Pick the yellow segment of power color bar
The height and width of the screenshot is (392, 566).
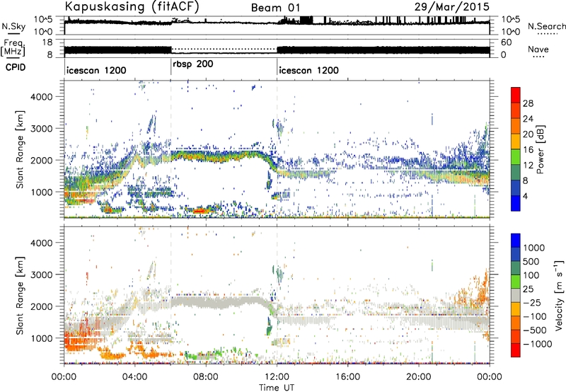(516, 142)
